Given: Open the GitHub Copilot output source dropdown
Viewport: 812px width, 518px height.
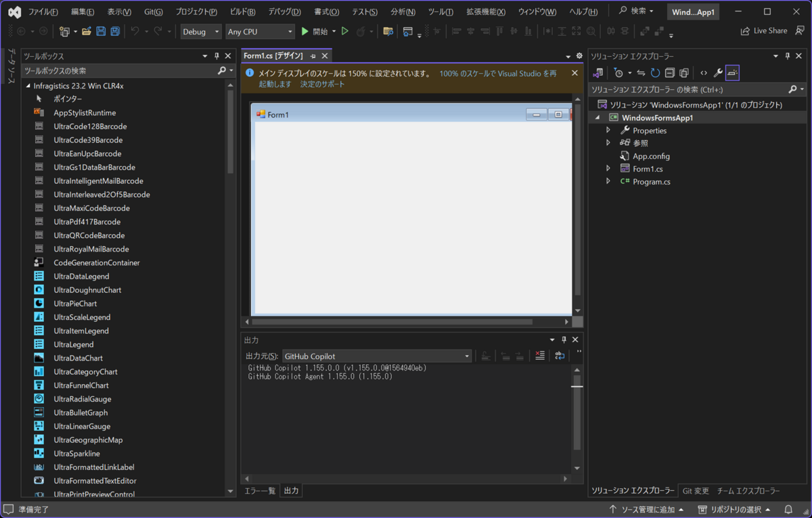Looking at the screenshot, I should tap(377, 356).
